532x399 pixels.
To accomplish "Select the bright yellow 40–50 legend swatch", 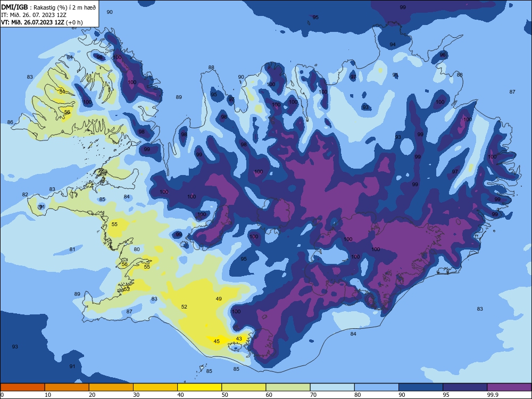I will (x=199, y=387).
